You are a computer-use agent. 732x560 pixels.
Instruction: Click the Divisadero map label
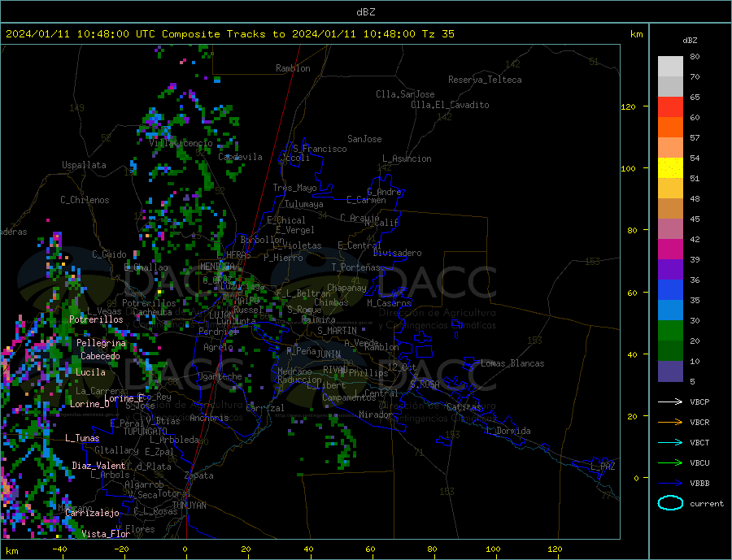397,253
